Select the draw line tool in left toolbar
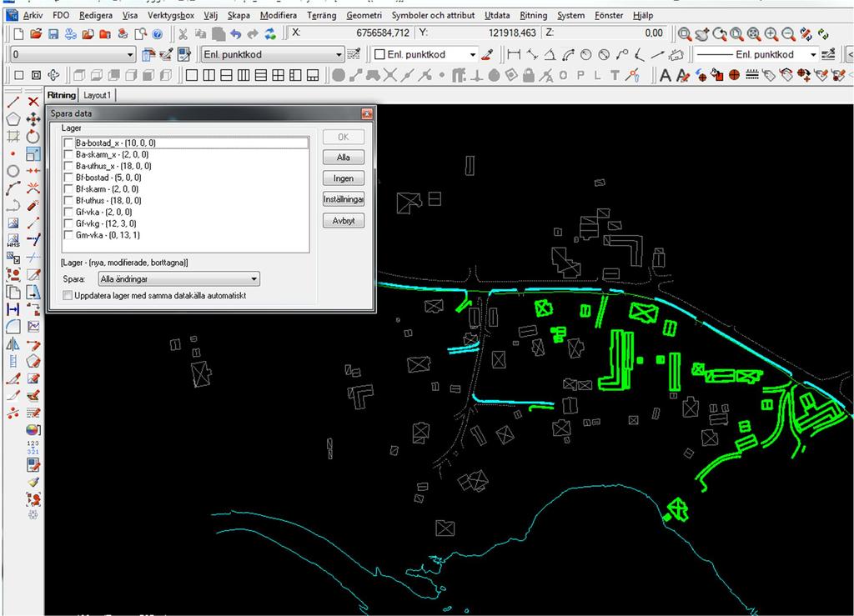This screenshot has height=616, width=854. coord(13,101)
